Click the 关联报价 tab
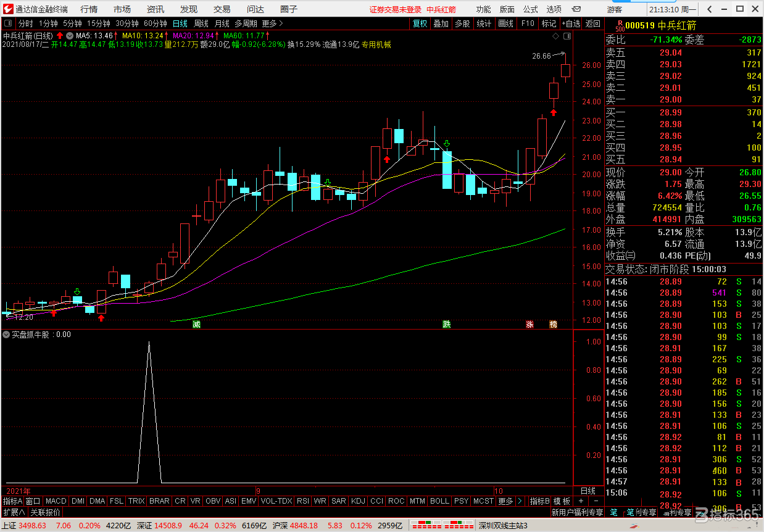This screenshot has width=764, height=532. pos(46,512)
